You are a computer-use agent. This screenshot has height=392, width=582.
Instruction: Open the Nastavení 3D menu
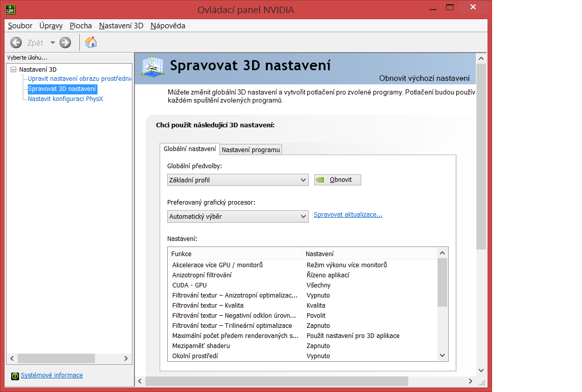coord(121,26)
